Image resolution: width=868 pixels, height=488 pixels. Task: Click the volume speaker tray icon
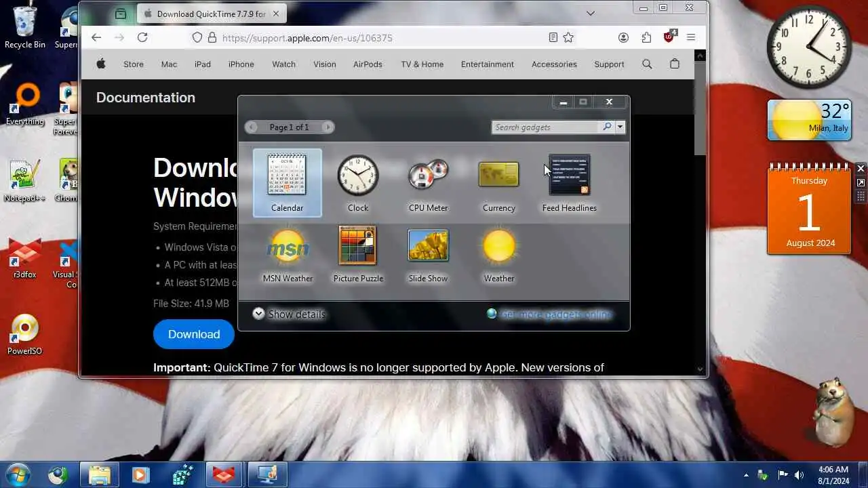pyautogui.click(x=800, y=475)
